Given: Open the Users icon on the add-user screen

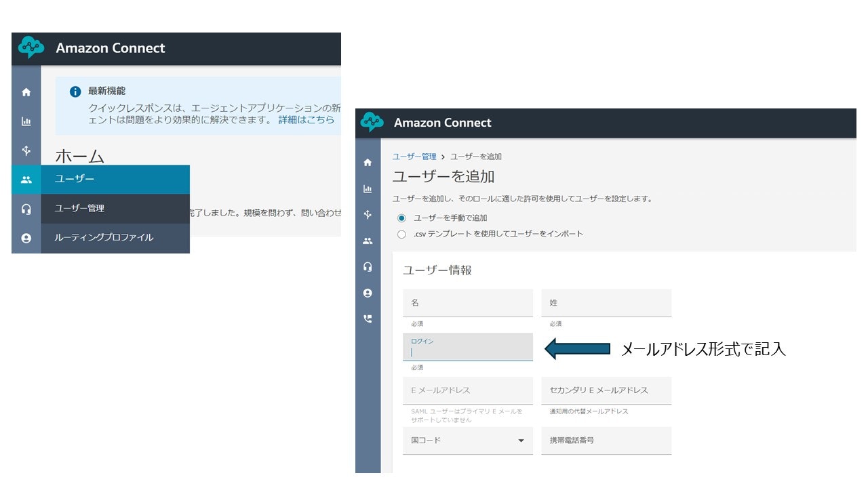Looking at the screenshot, I should coord(368,241).
